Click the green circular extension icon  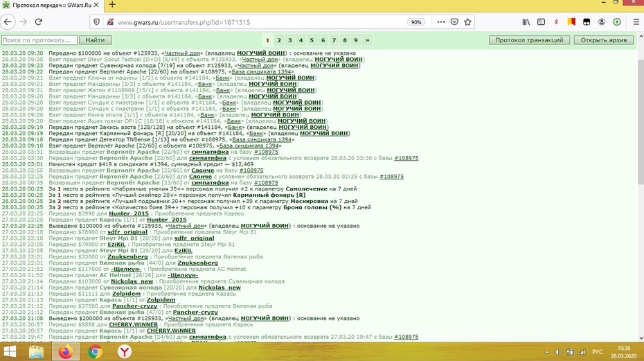(x=617, y=22)
